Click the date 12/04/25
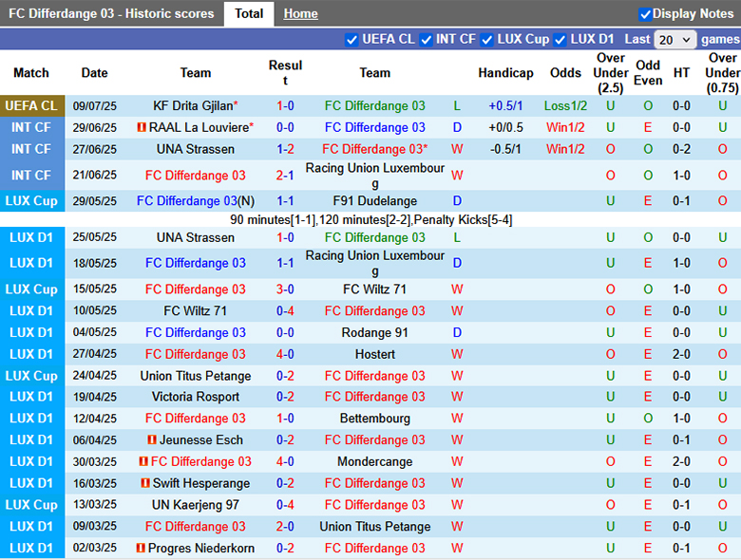Screen dimensions: 741x560 coord(94,419)
